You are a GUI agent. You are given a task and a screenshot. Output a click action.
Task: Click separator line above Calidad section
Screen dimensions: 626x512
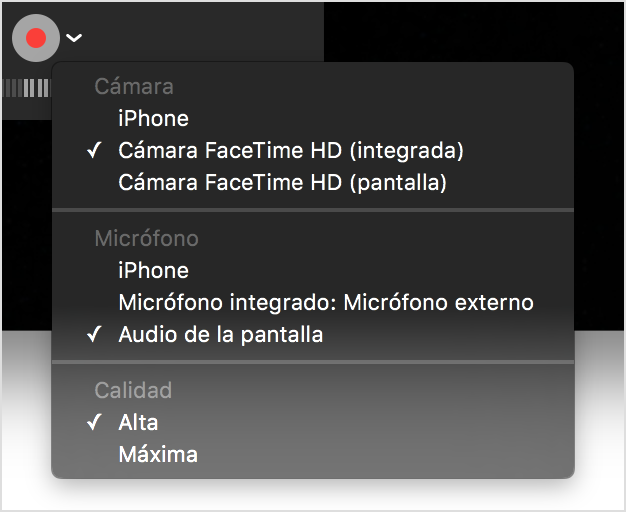(x=313, y=362)
